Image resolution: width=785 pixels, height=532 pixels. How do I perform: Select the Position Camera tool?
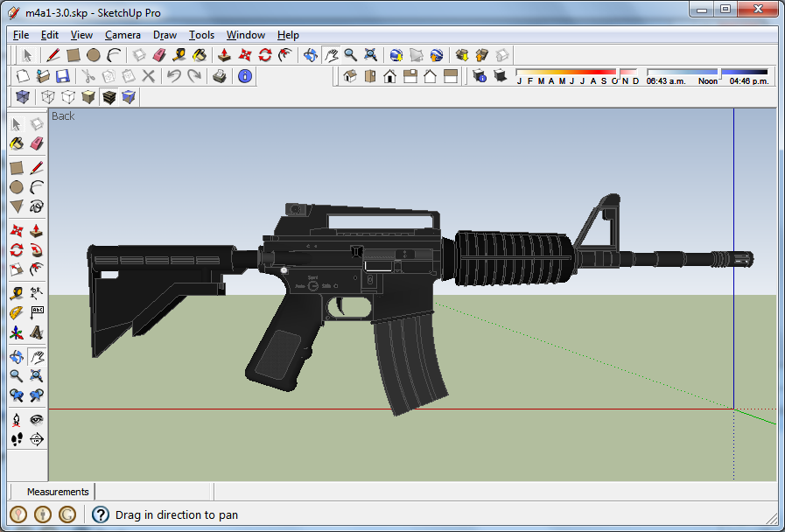17,419
